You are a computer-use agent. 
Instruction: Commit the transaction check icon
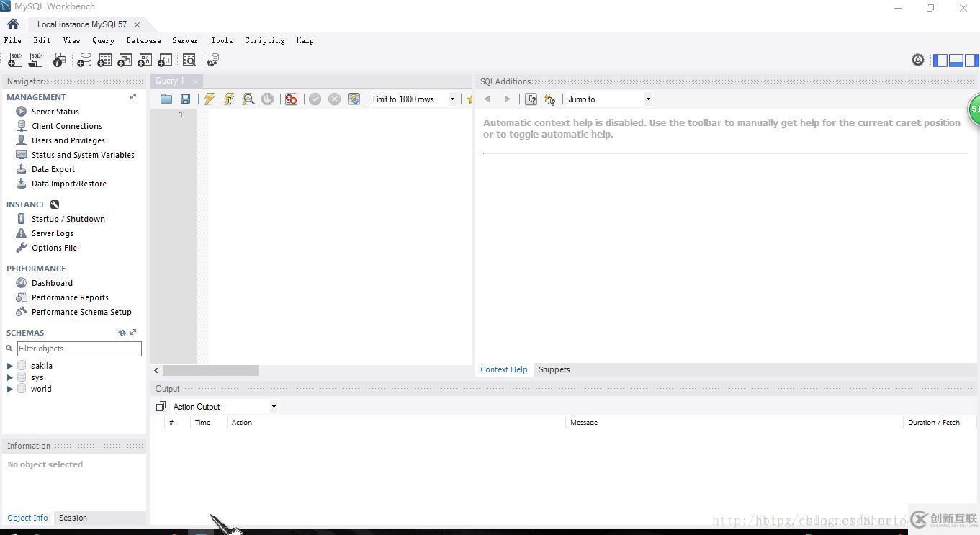point(315,99)
